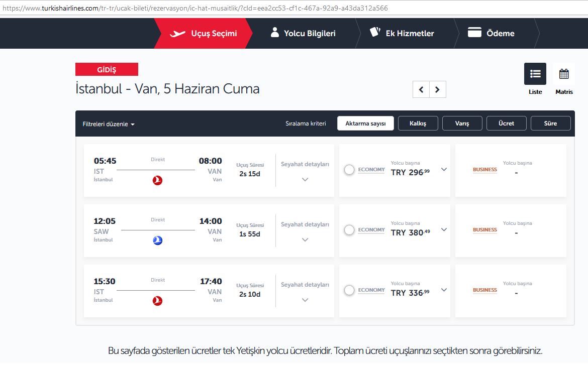Expand Seyahat detayları for 15:30 flight

point(305,300)
